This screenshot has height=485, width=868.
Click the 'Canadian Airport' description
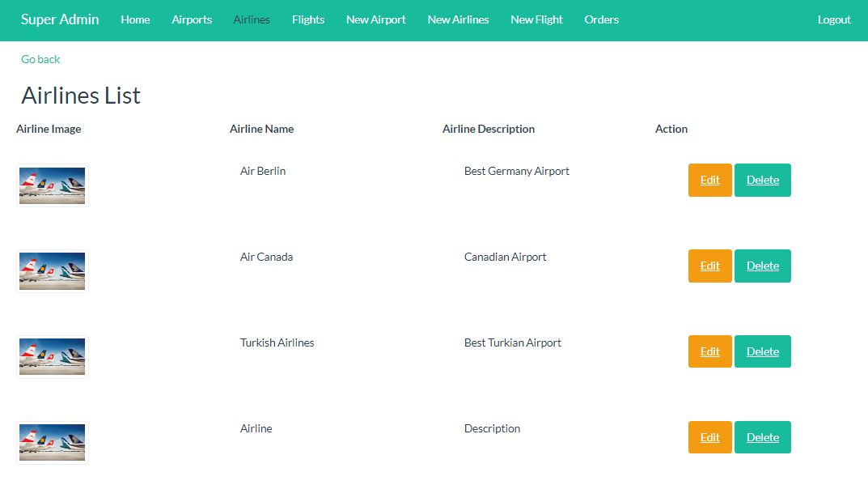tap(505, 257)
